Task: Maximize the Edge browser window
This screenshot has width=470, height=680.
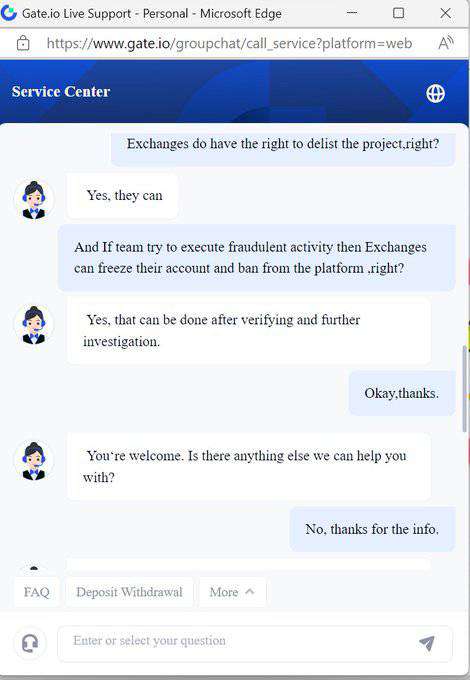Action: tap(398, 13)
